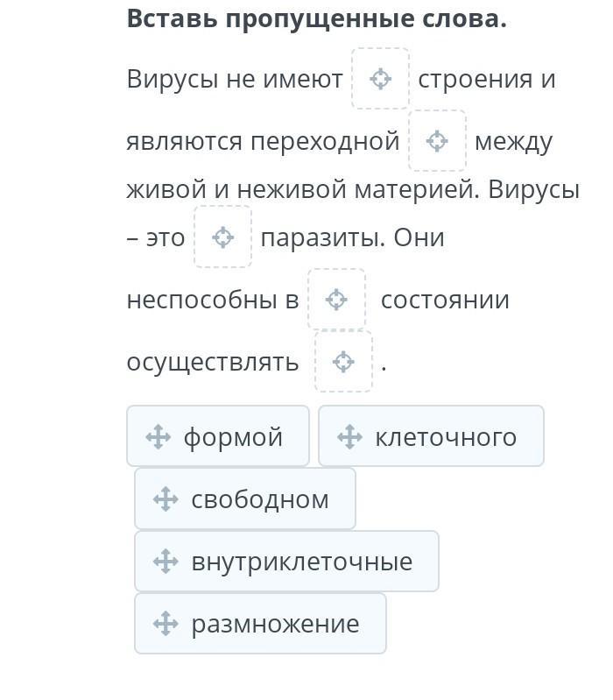This screenshot has width=613, height=700.
Task: Click the blank slot after "Вирусы не имеют"
Action: click(x=380, y=79)
